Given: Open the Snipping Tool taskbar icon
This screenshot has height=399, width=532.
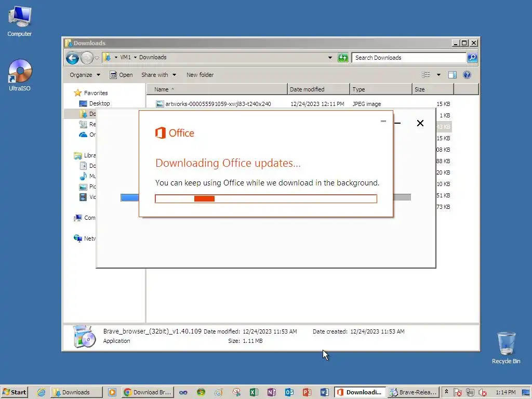Looking at the screenshot, I should click(x=236, y=392).
